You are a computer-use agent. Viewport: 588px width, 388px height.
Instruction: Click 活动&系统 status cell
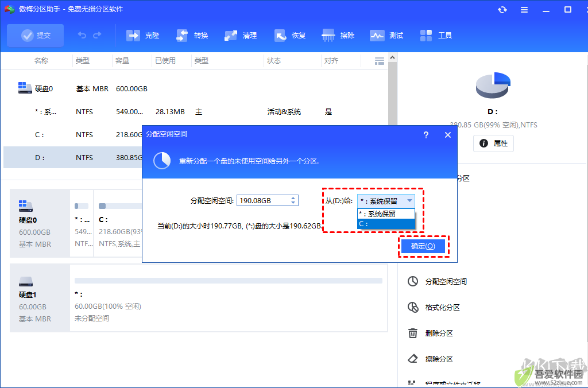point(284,112)
